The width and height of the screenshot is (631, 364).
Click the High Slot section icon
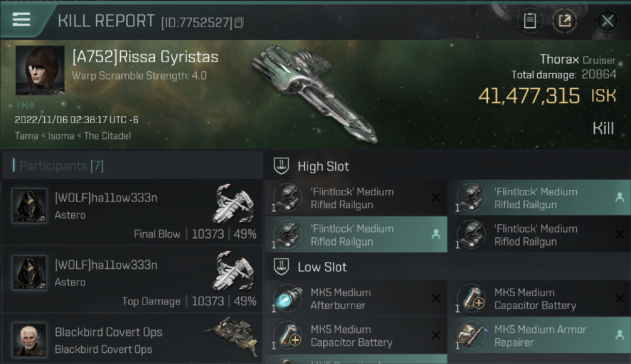pyautogui.click(x=282, y=166)
